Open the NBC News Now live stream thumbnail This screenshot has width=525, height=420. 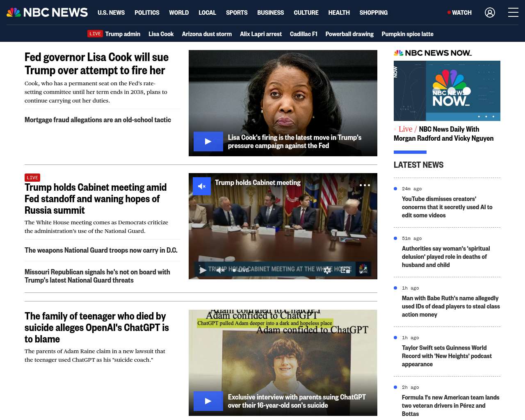coord(447,91)
